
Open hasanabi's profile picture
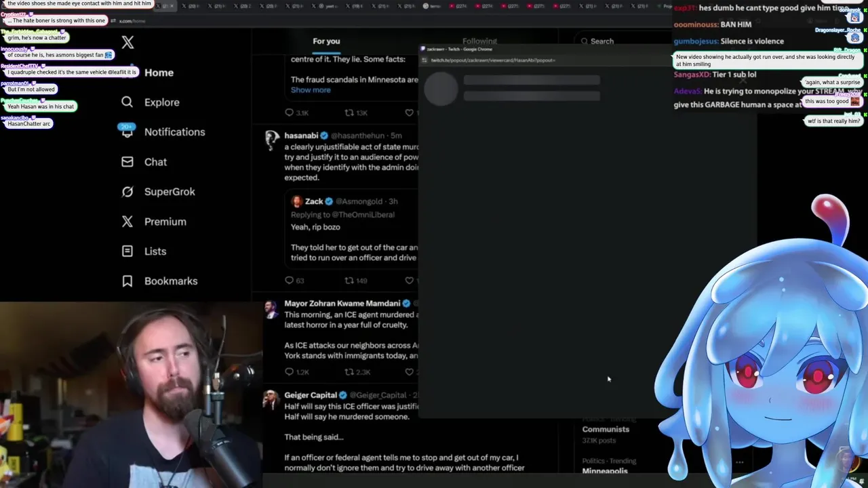272,140
